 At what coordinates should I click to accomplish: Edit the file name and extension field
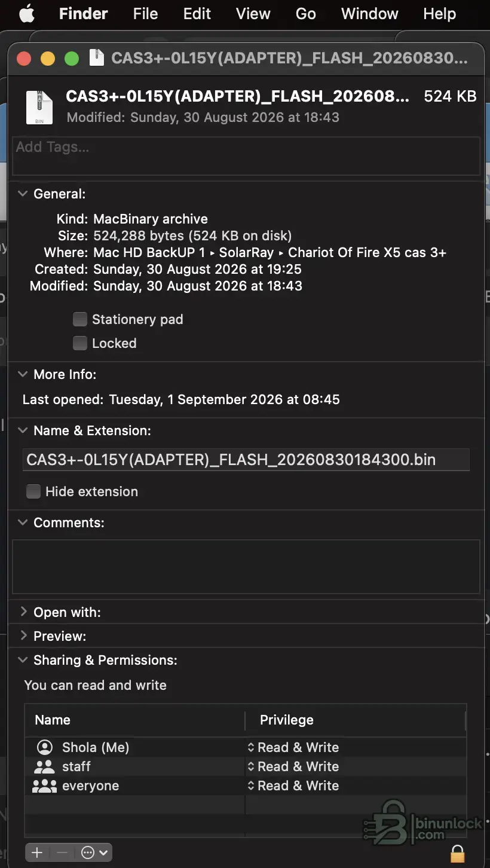pos(246,460)
